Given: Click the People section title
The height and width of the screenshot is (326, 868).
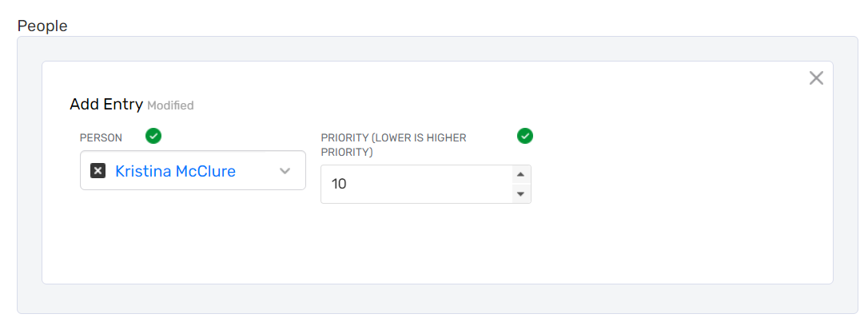Looking at the screenshot, I should [42, 26].
